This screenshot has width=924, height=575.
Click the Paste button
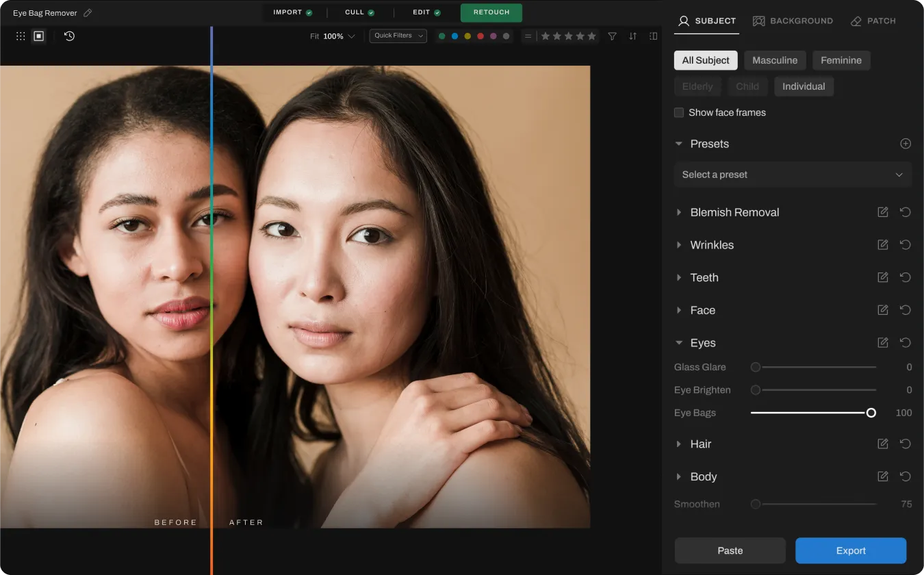pos(730,550)
